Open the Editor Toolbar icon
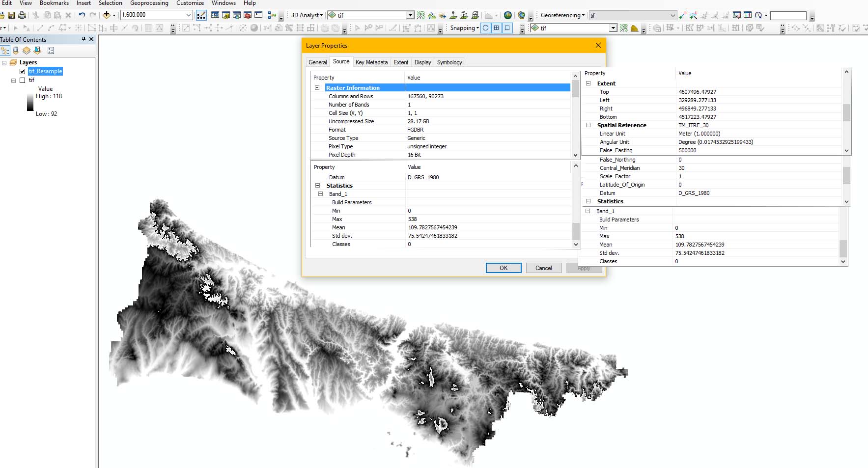 click(201, 15)
